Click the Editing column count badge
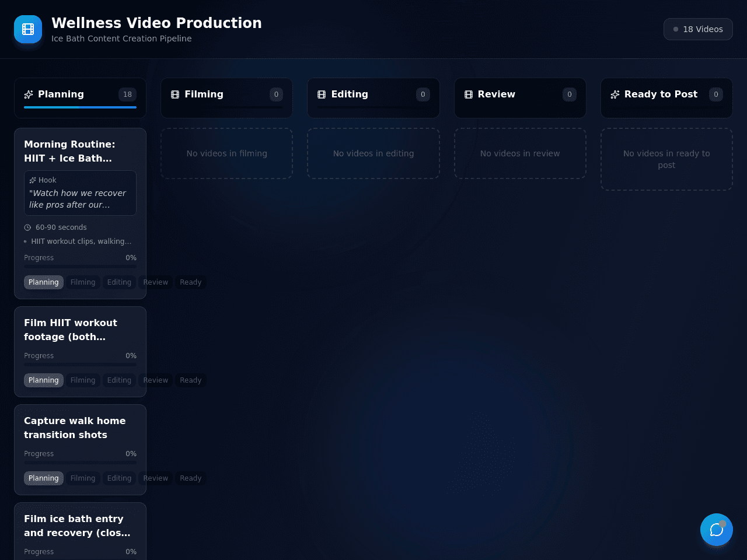 [423, 94]
